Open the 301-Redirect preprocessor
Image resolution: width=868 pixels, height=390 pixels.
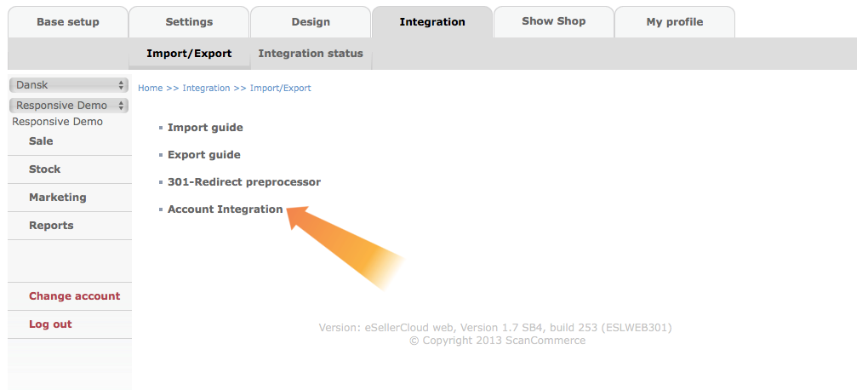(x=244, y=181)
